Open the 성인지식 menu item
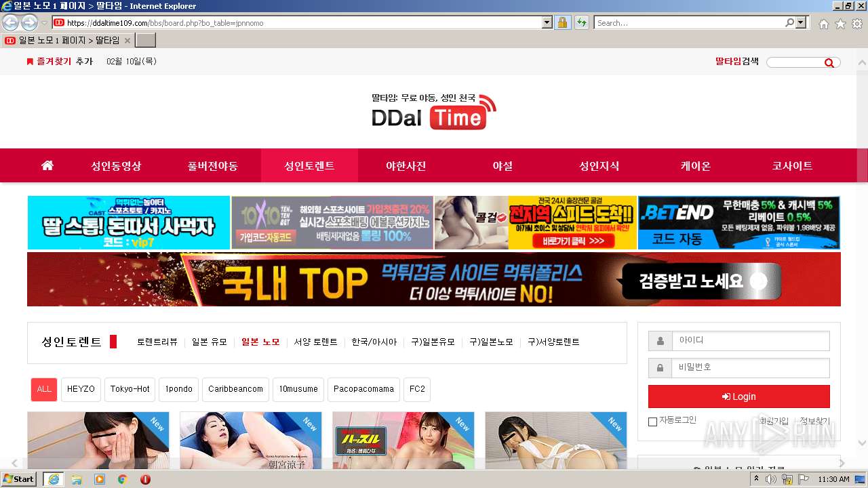Viewport: 868px width, 488px height. 599,165
